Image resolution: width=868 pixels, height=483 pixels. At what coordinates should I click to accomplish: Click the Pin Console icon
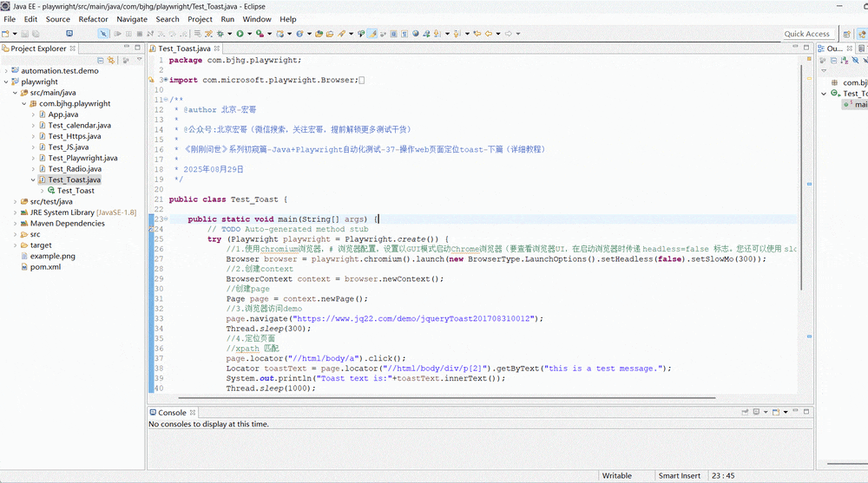point(745,412)
